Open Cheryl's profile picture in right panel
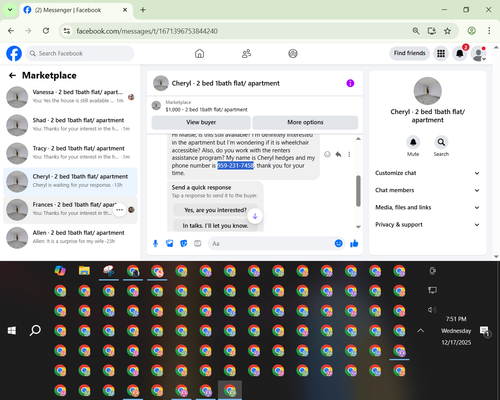 (x=428, y=91)
